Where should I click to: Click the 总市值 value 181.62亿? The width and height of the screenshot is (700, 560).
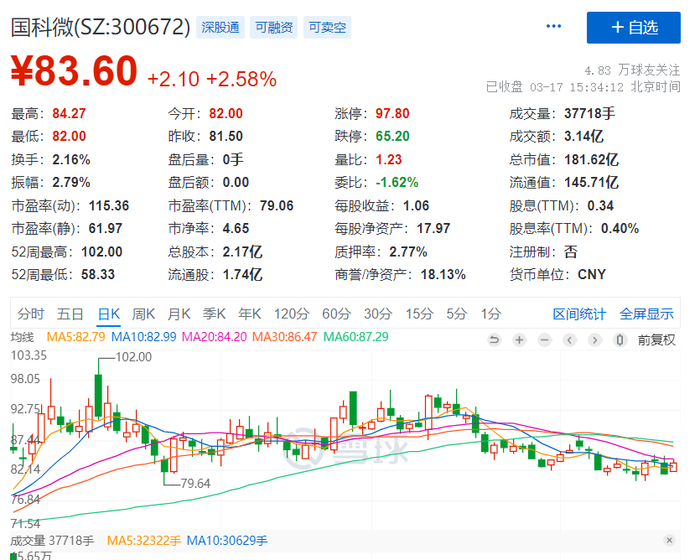[x=592, y=159]
